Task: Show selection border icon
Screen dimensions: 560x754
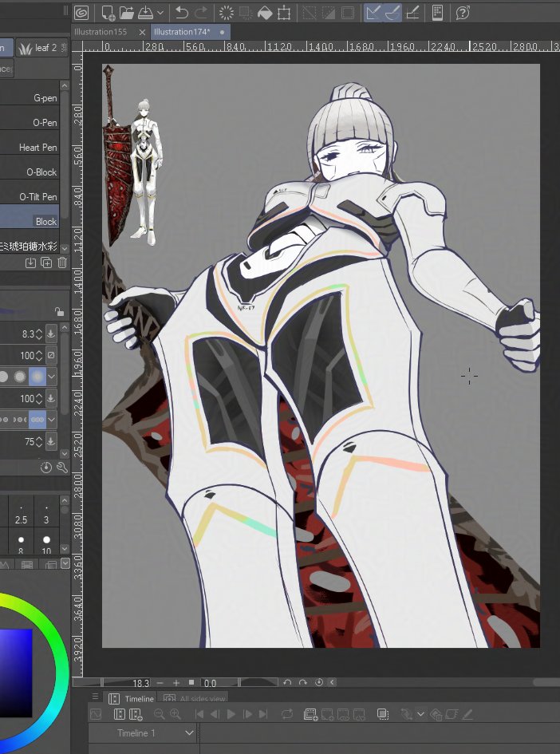Action: coord(348,13)
